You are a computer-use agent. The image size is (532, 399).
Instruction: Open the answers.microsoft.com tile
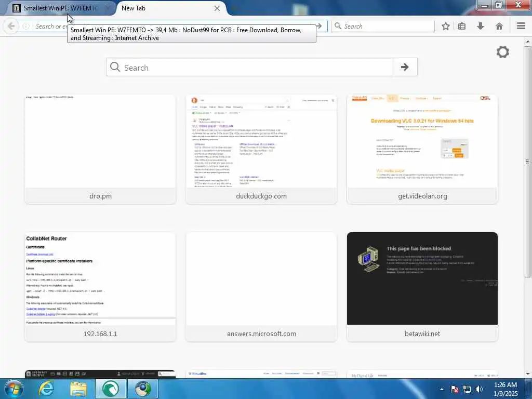261,287
